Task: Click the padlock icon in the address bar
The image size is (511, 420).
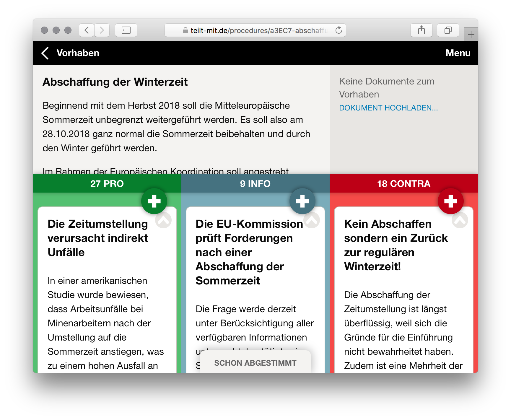Action: tap(186, 30)
